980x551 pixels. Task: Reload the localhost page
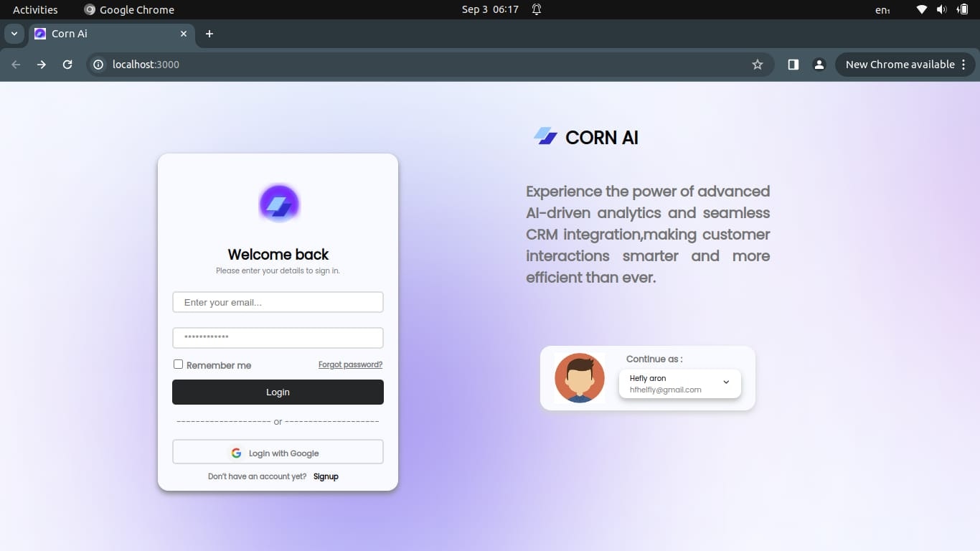67,65
